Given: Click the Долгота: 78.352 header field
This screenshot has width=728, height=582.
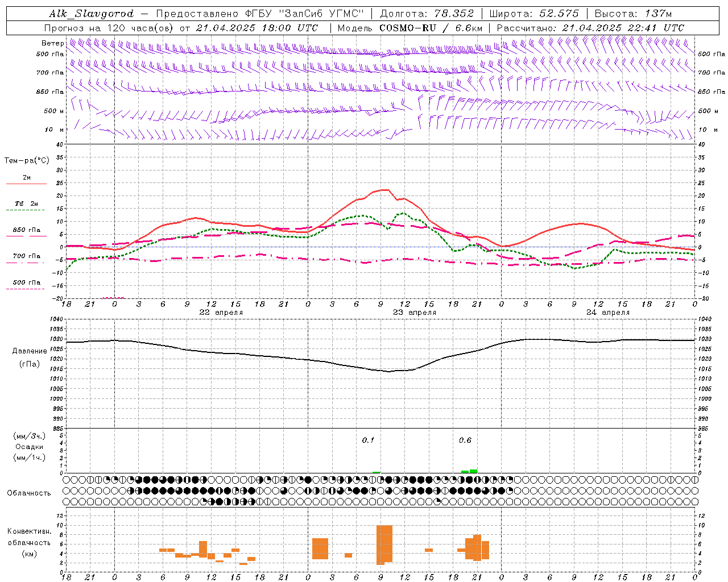Looking at the screenshot, I should tap(426, 14).
